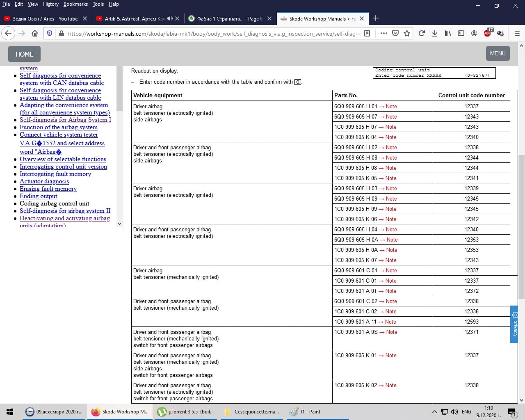Show hidden tray icons chevron
The height and width of the screenshot is (420, 525).
(435, 412)
